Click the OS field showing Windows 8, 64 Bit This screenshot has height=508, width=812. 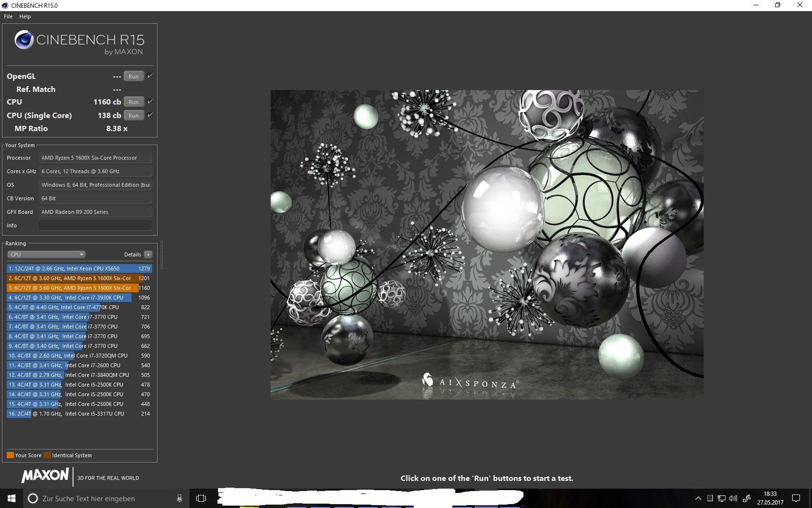point(96,185)
